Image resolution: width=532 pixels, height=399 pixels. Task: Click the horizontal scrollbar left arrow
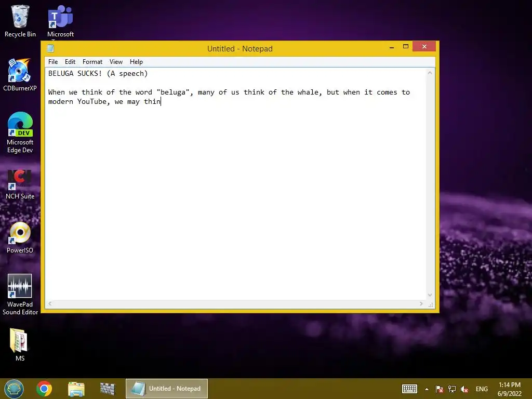(50, 303)
